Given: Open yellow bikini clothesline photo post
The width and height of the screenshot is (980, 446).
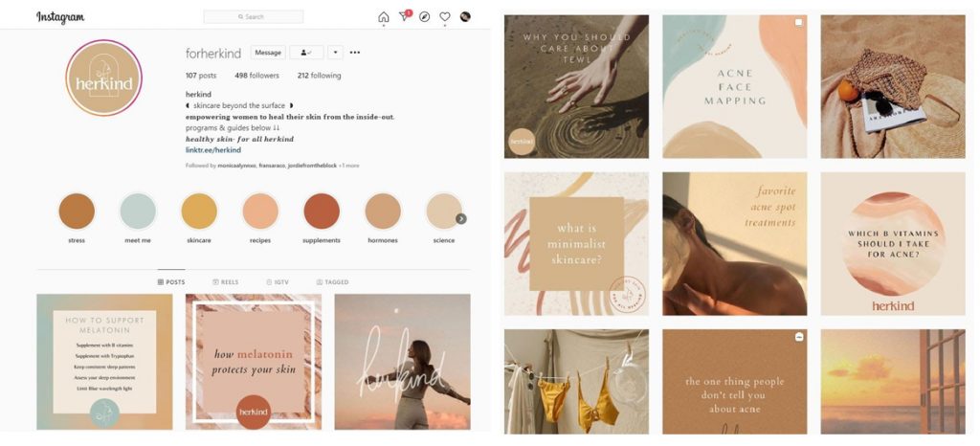Looking at the screenshot, I should click(x=576, y=381).
